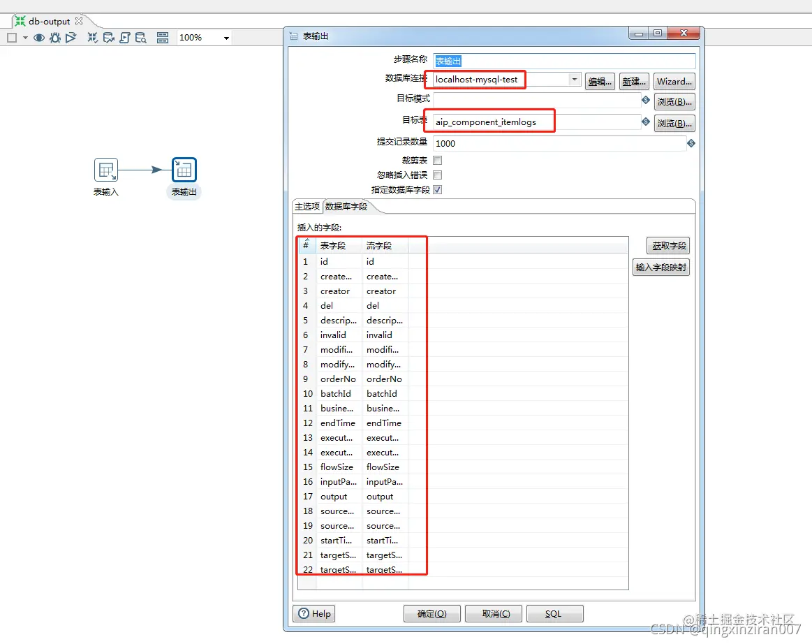Viewport: 812px width, 644px height.
Task: Preview the transformation with the eye icon
Action: [x=39, y=37]
